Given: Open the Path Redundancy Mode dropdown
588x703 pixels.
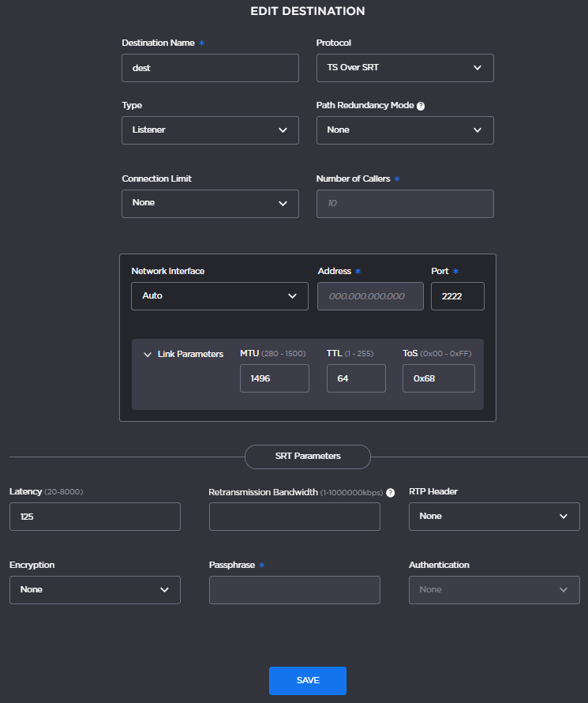Looking at the screenshot, I should coord(405,130).
